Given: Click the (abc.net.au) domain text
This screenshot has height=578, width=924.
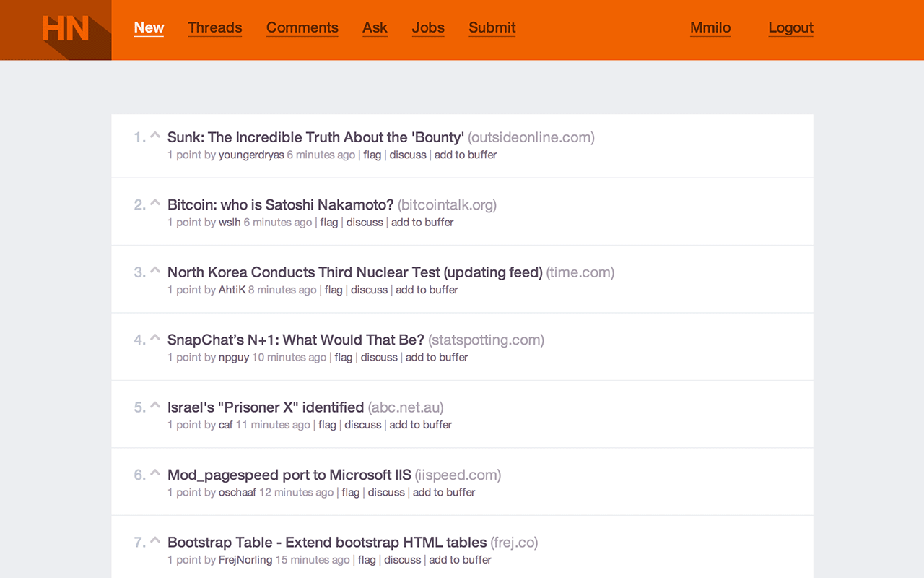Looking at the screenshot, I should pyautogui.click(x=406, y=407).
